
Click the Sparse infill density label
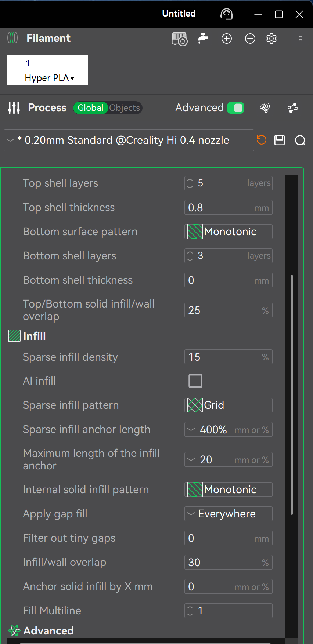point(71,357)
